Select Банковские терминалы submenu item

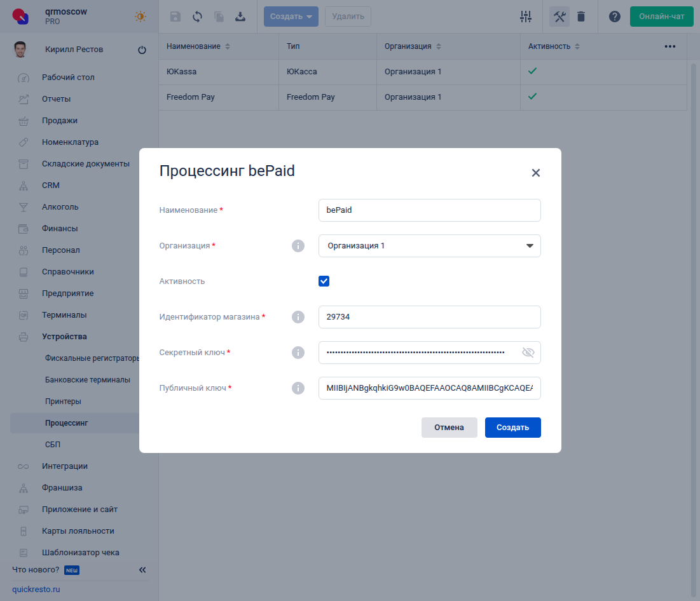point(88,380)
